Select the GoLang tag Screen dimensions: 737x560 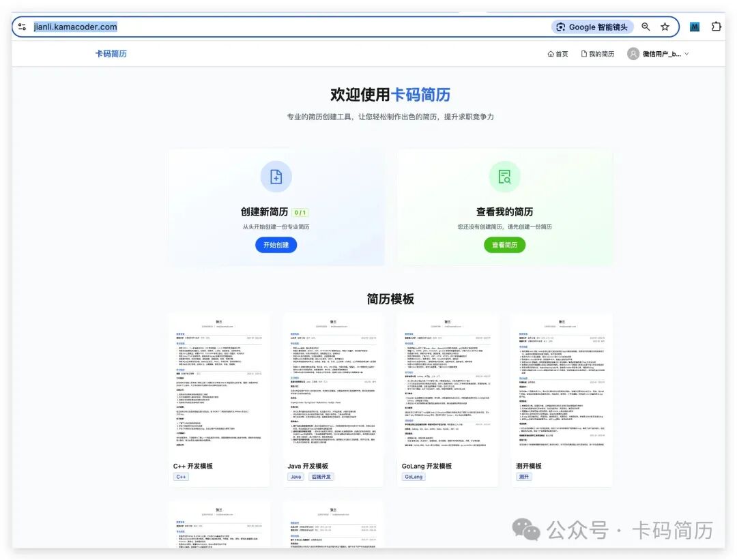[x=414, y=477]
